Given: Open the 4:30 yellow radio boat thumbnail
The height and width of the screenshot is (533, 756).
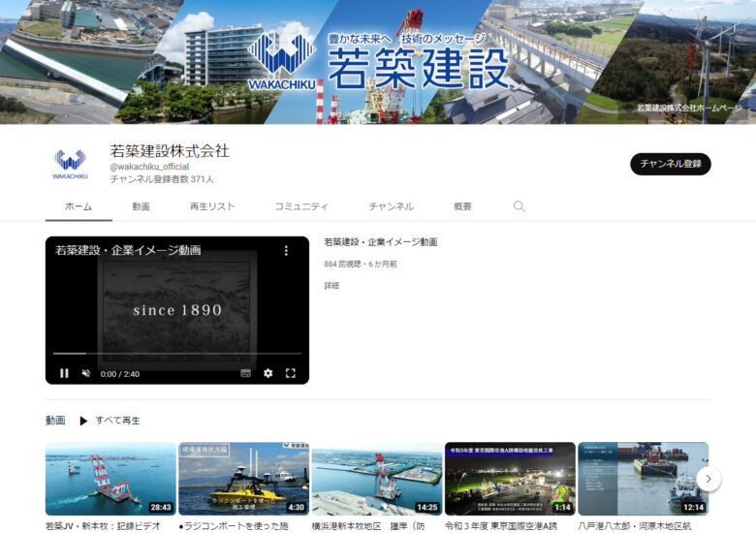Looking at the screenshot, I should click(x=244, y=479).
